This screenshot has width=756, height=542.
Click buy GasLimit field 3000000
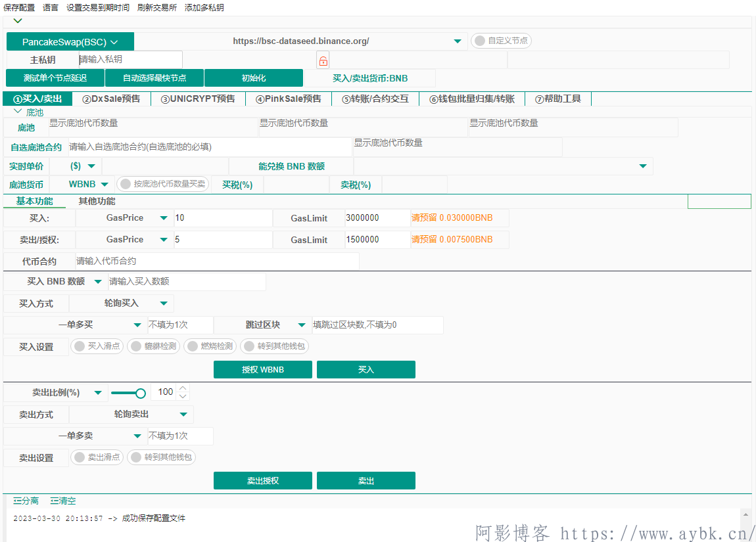coord(377,218)
